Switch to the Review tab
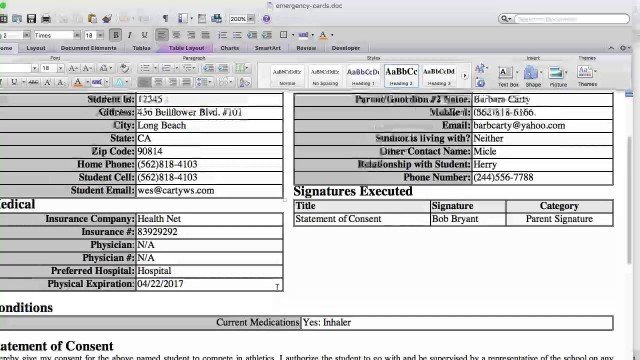 [x=306, y=48]
